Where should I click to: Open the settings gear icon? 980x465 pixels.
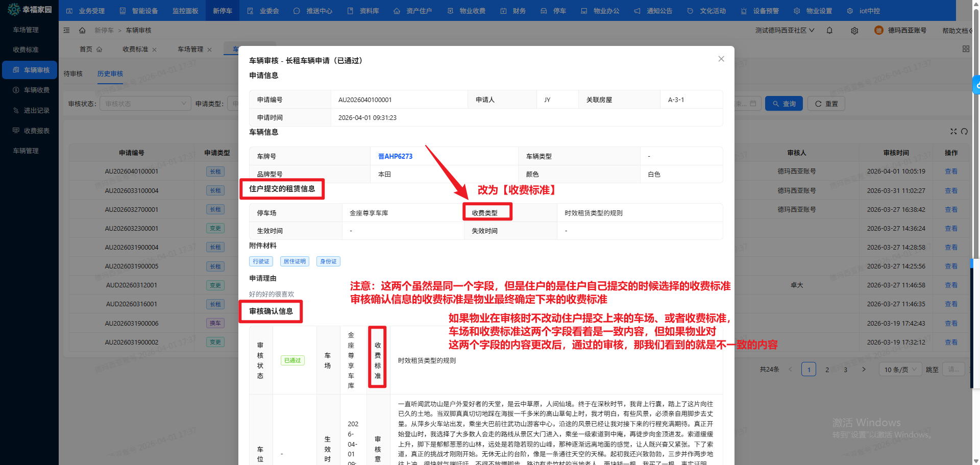tap(854, 30)
